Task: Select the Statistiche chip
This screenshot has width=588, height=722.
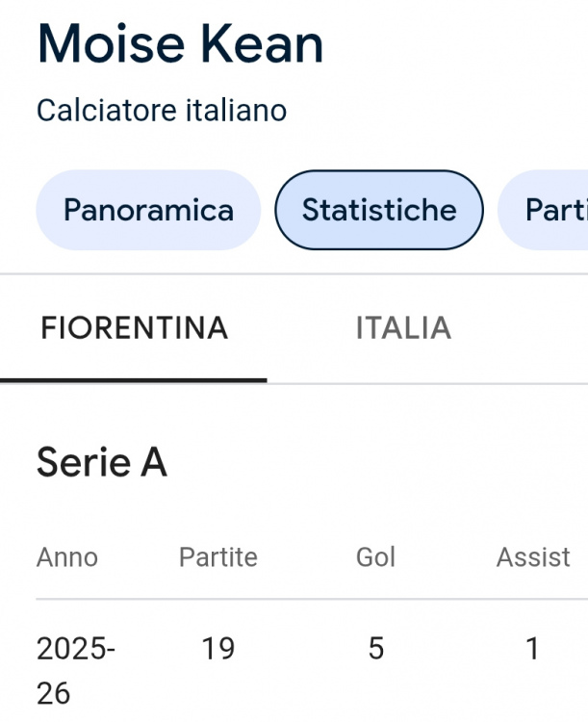Action: [379, 210]
